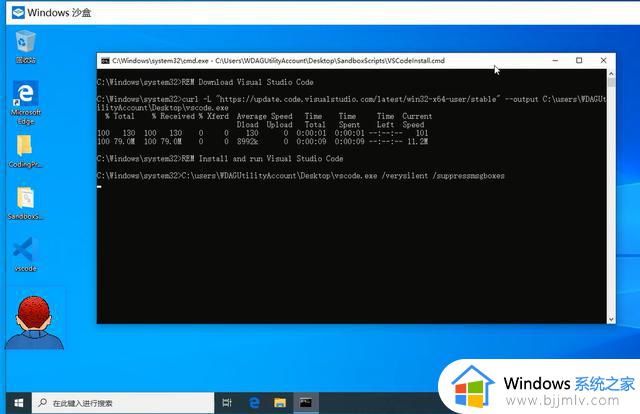Click the cmd scrollbar up arrow
This screenshot has width=640, height=414.
coord(611,74)
